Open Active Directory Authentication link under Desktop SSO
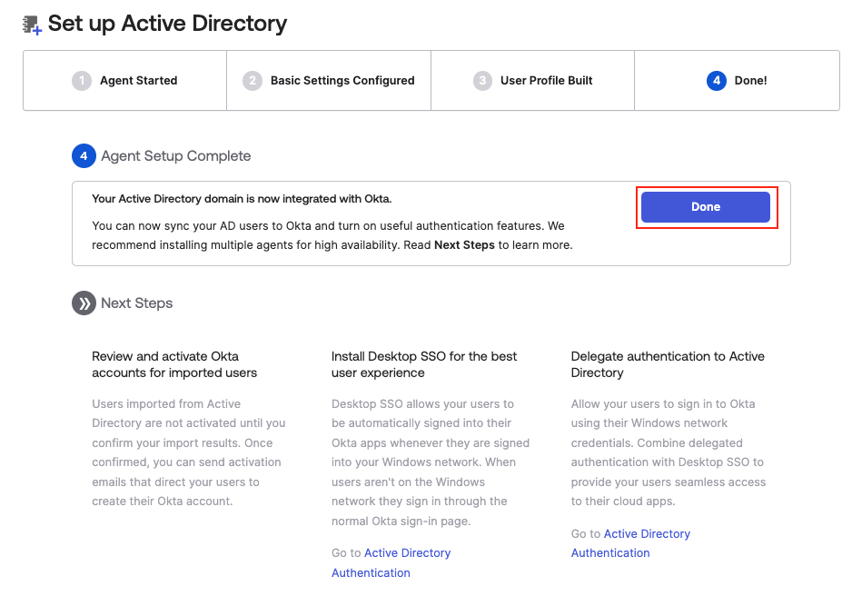 tap(391, 562)
